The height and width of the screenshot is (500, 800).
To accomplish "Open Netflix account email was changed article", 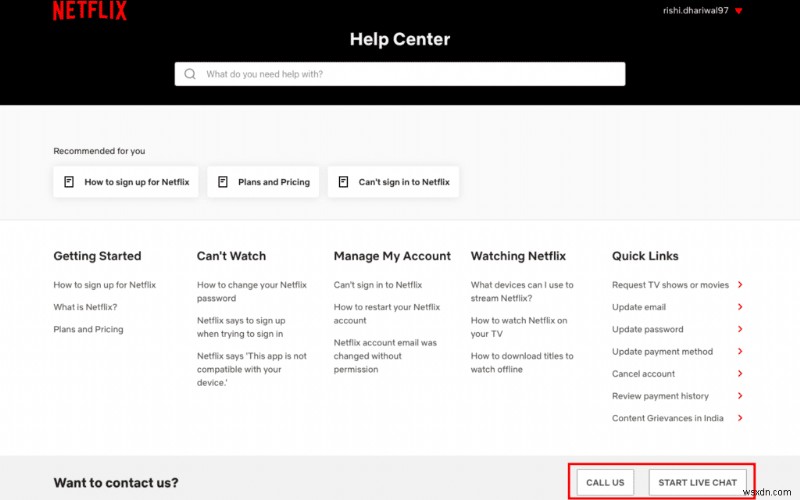I will (385, 356).
